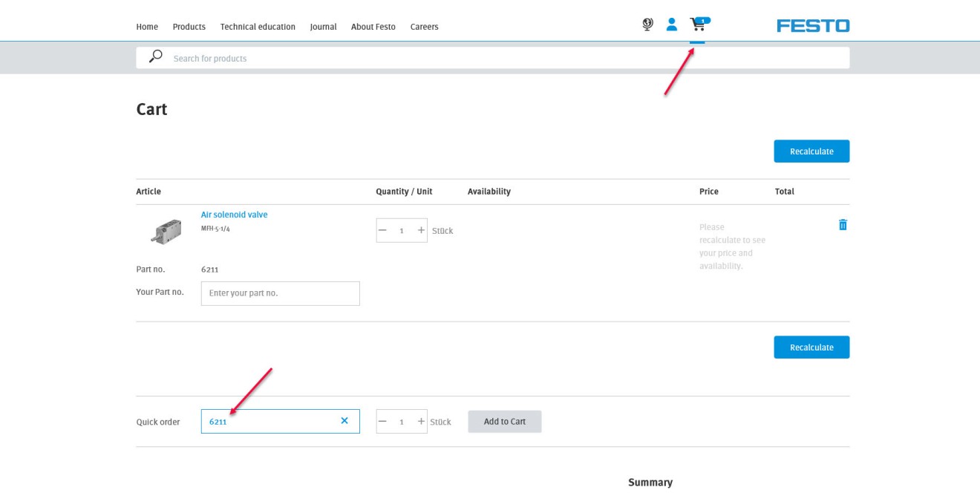
Task: Click the Availability column header
Action: [x=489, y=192]
